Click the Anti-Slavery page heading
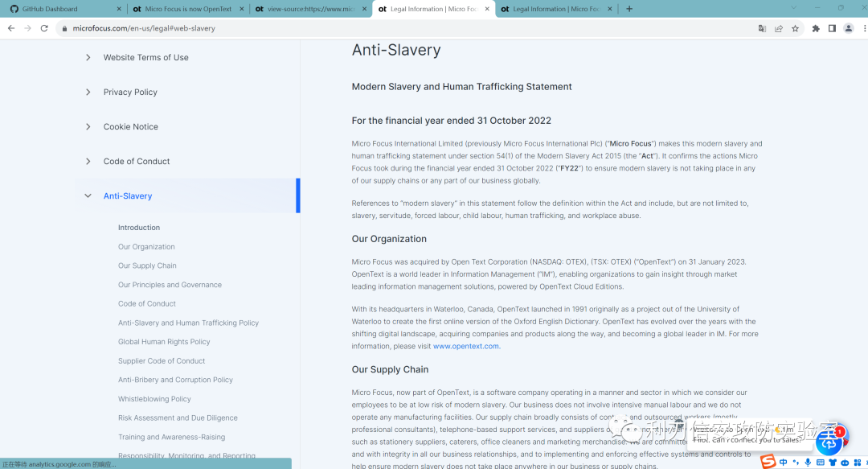Viewport: 868px width, 469px height. point(396,50)
